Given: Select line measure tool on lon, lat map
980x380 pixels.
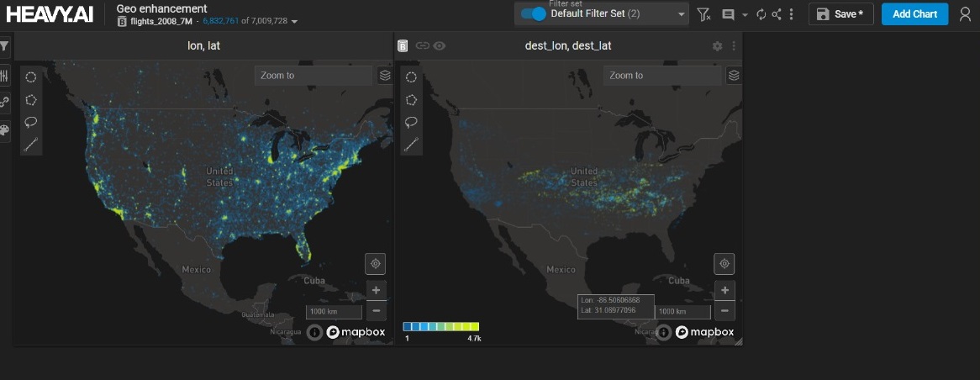Looking at the screenshot, I should [30, 145].
